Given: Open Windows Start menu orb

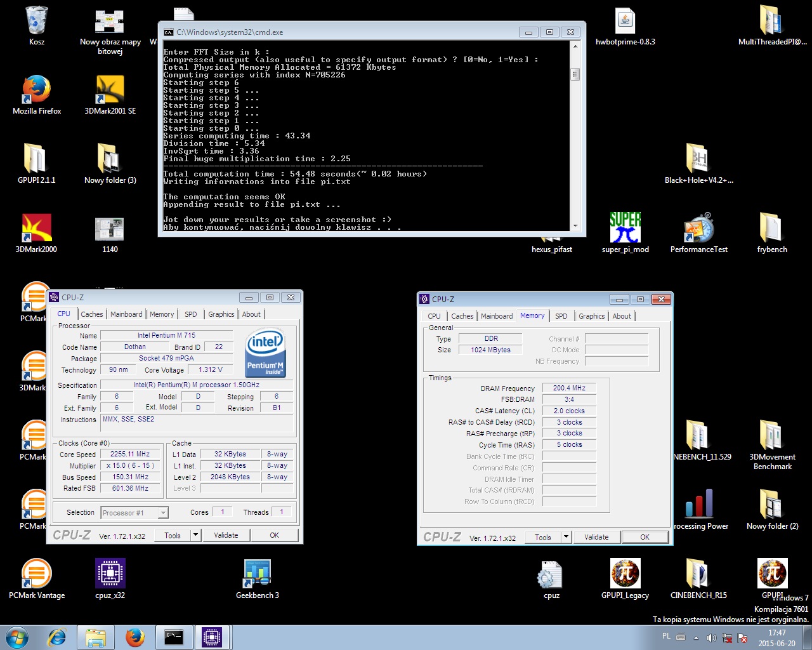Looking at the screenshot, I should 16,637.
